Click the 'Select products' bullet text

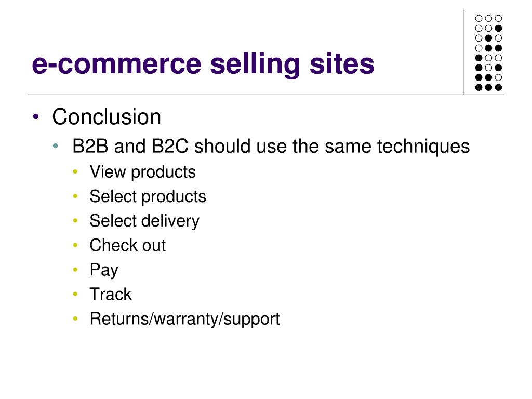click(148, 197)
